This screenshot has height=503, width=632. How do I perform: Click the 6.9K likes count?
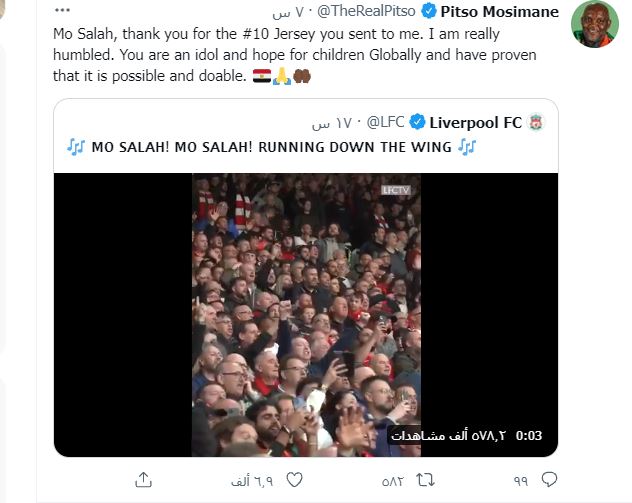pyautogui.click(x=252, y=481)
